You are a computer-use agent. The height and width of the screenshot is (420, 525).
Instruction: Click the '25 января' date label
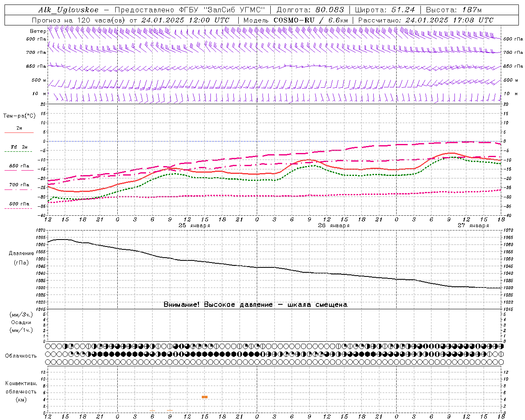coord(194,226)
